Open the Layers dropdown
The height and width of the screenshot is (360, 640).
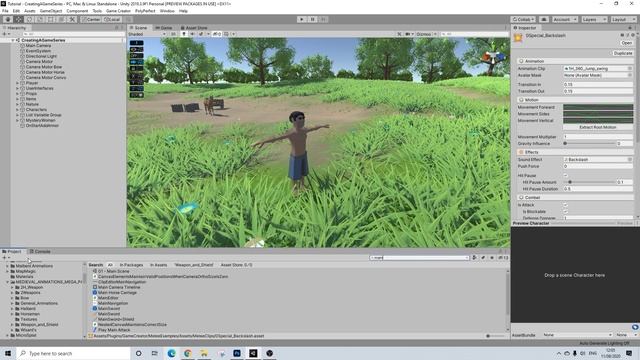point(594,19)
